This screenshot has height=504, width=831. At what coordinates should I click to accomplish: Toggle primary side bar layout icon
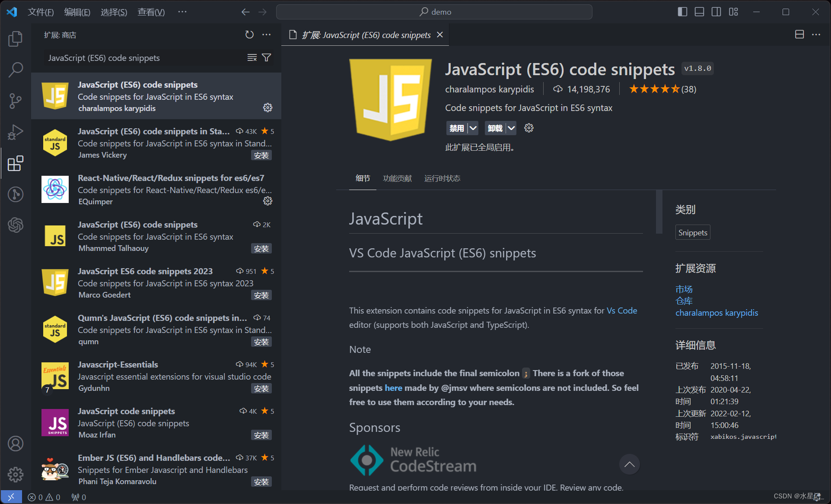pyautogui.click(x=683, y=12)
